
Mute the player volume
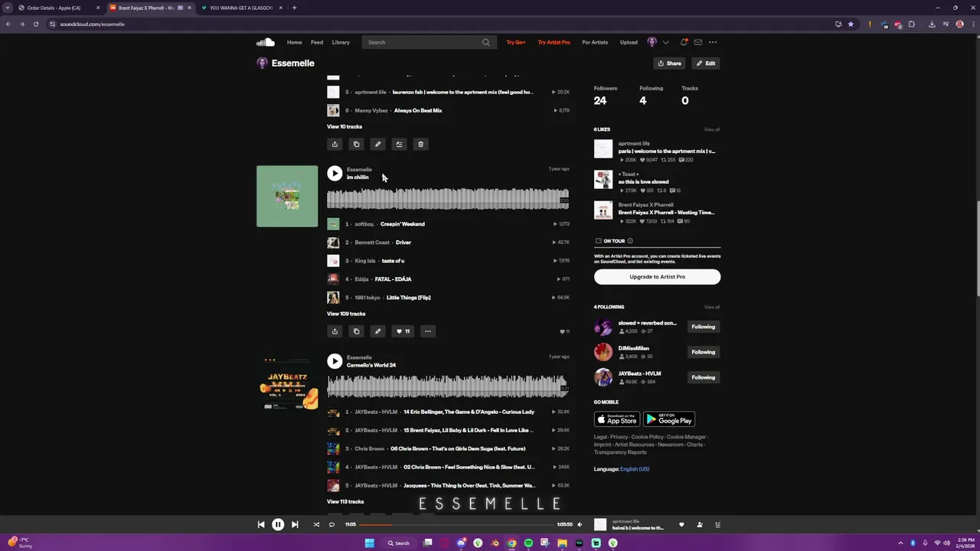[x=580, y=524]
